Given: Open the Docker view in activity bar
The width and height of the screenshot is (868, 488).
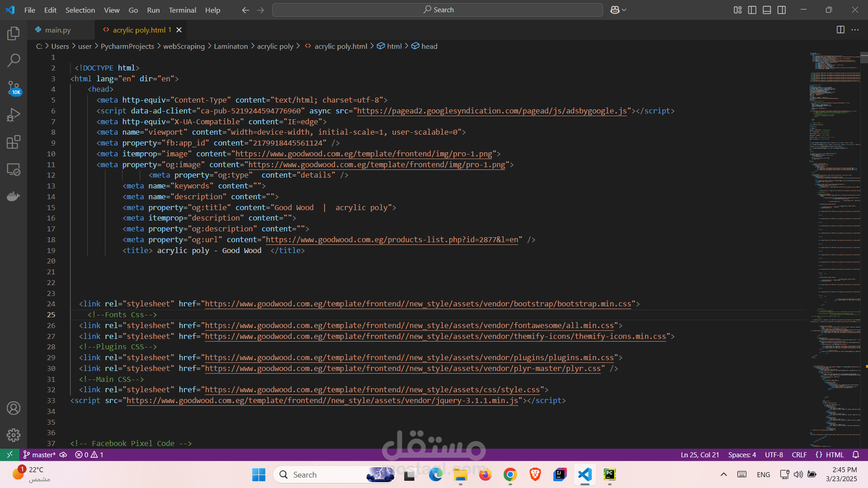Looking at the screenshot, I should tap(14, 197).
